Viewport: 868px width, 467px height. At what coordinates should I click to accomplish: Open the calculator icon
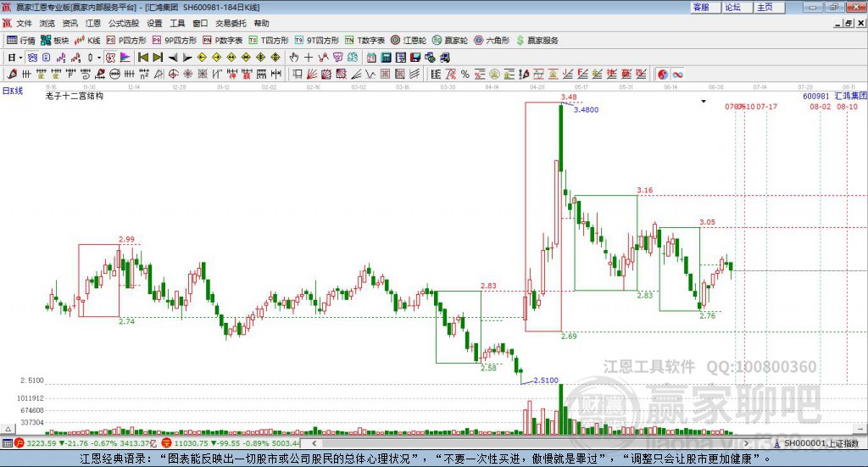(386, 58)
